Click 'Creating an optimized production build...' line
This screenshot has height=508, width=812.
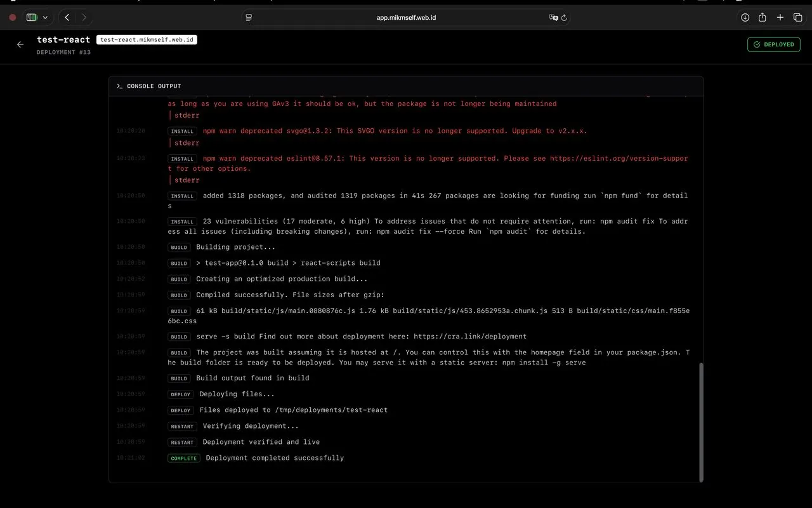282,279
